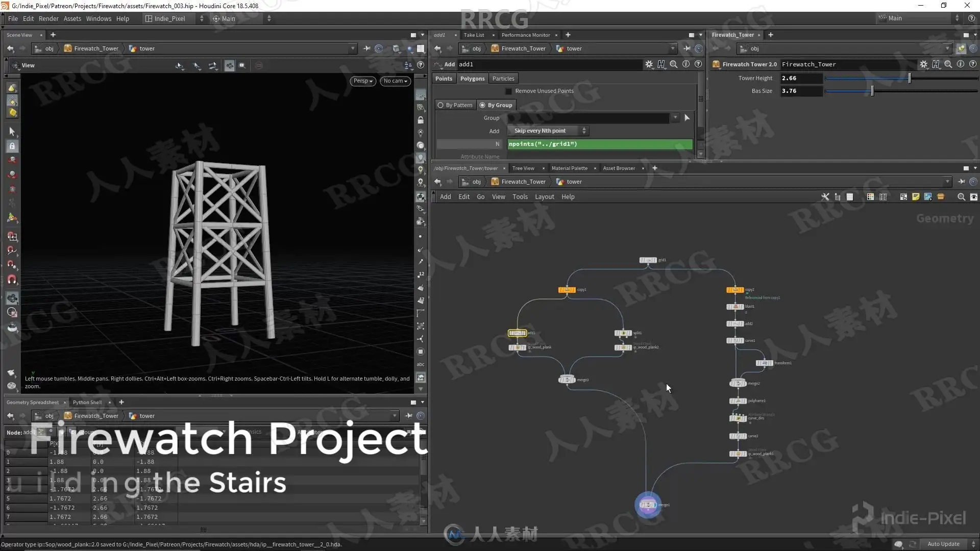Open node info for add1 node

pos(686,64)
